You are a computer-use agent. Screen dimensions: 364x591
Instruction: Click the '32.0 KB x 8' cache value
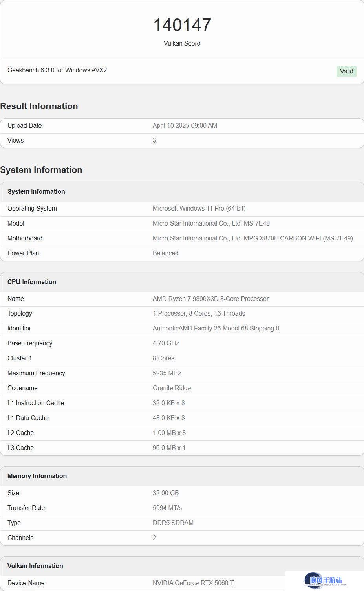169,403
